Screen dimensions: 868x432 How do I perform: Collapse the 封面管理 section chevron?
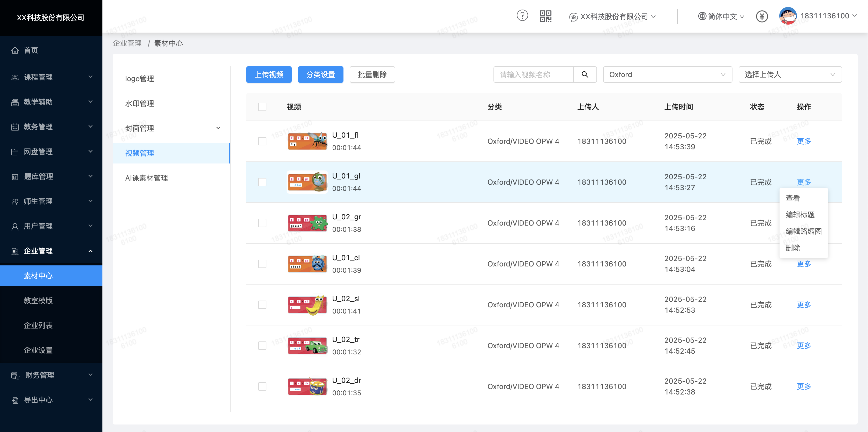coord(218,128)
